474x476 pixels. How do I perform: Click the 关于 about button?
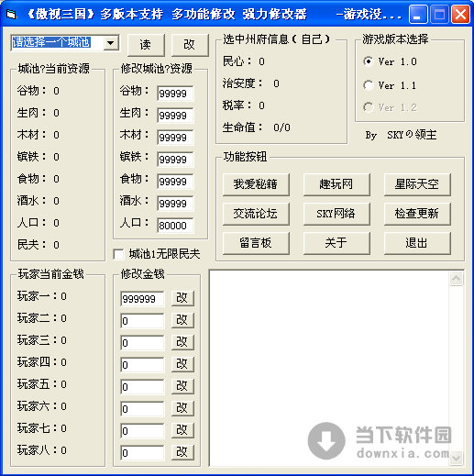pos(336,243)
